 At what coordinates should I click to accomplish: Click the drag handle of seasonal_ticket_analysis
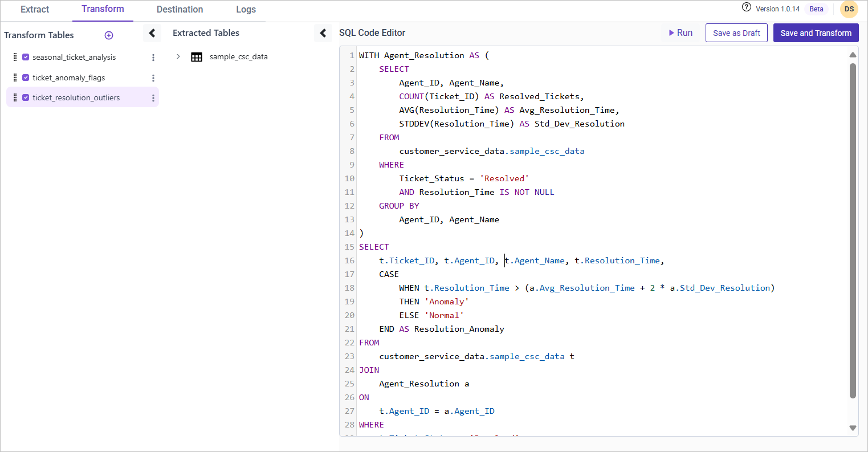click(15, 57)
